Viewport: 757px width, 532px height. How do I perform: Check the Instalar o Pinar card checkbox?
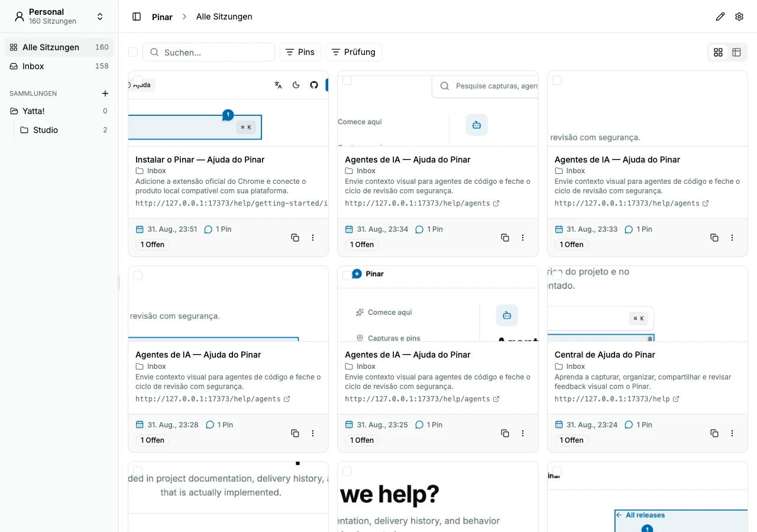[138, 80]
